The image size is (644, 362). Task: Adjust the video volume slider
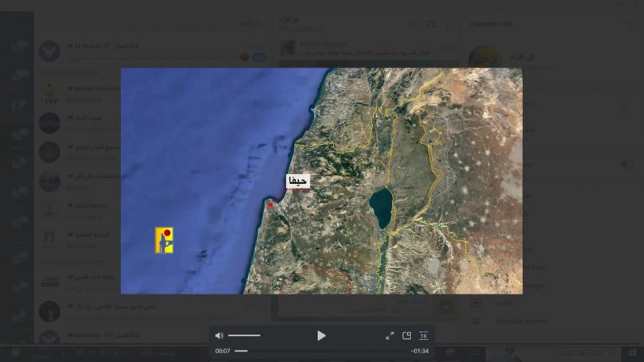pyautogui.click(x=244, y=336)
